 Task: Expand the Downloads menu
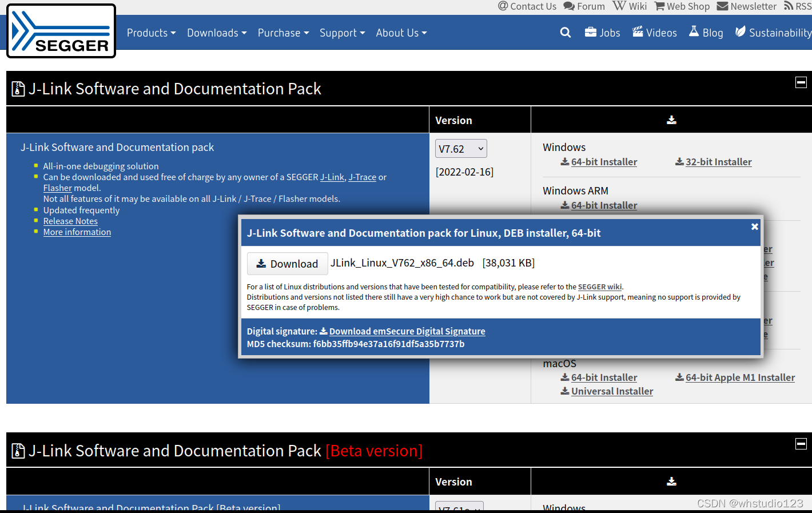[x=217, y=33]
